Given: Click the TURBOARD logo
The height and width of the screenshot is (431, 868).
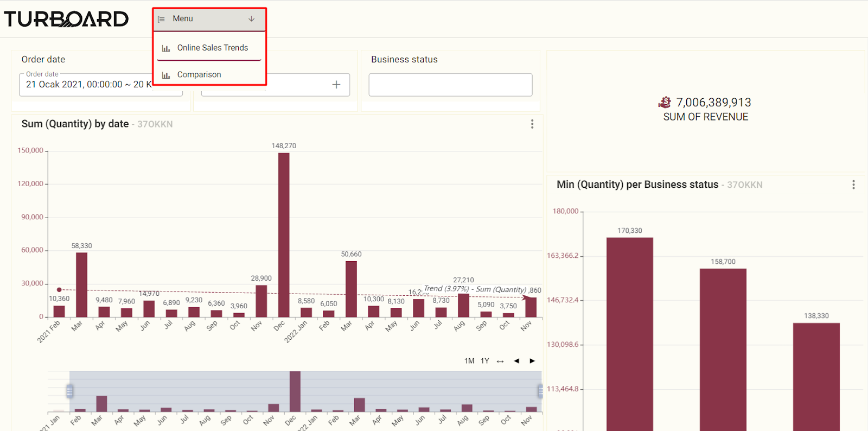Looking at the screenshot, I should (x=66, y=19).
